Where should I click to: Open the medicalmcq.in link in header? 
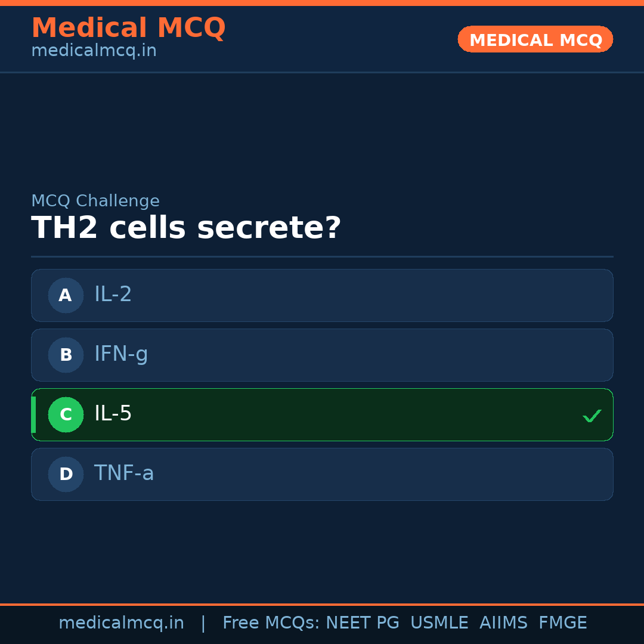[94, 51]
